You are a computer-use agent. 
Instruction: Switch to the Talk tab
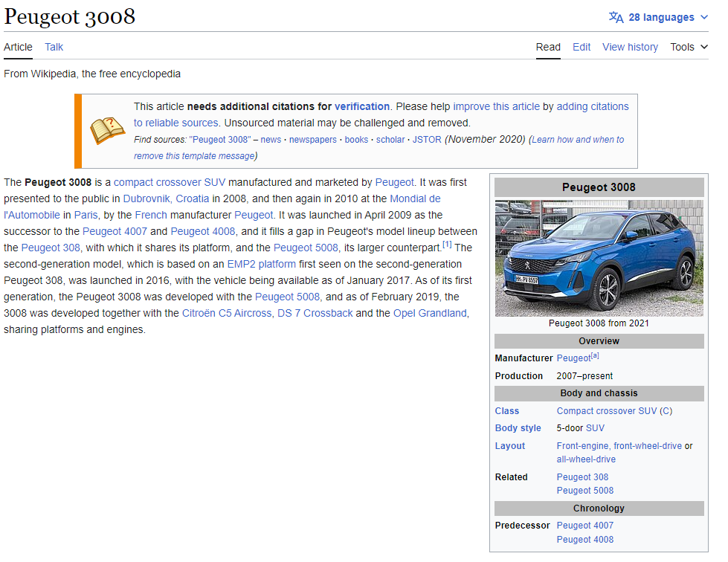54,47
